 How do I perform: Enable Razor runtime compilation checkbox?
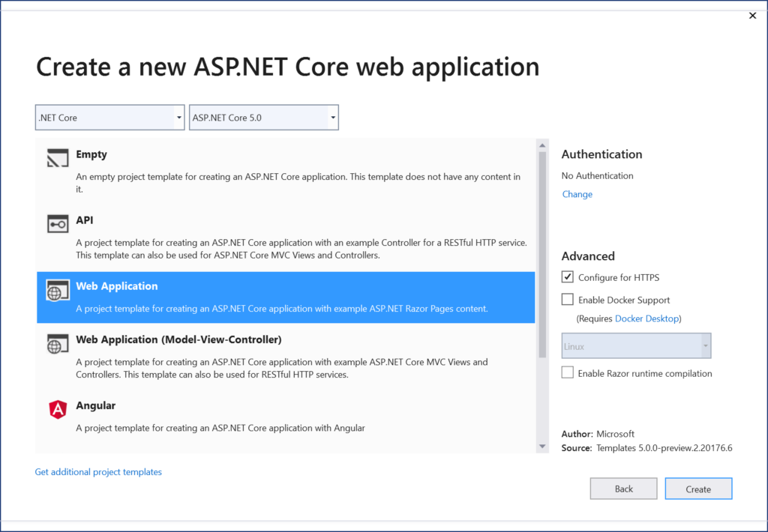pos(567,372)
